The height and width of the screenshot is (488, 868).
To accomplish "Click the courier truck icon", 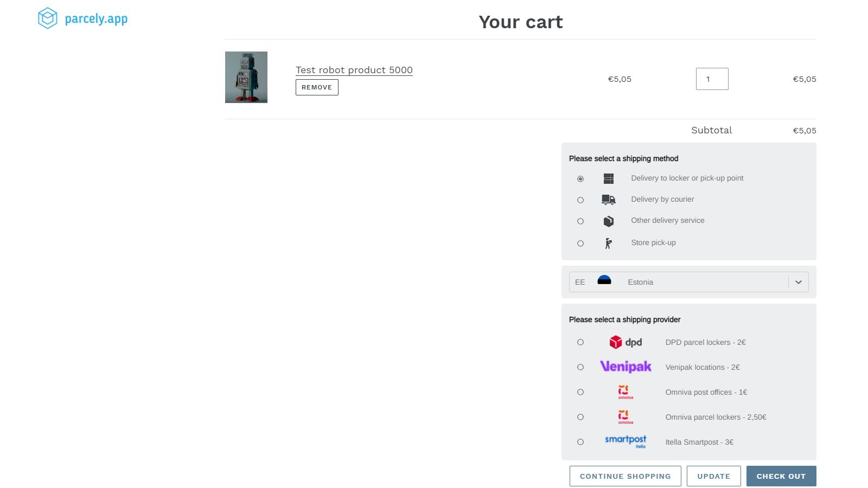I will click(x=609, y=200).
